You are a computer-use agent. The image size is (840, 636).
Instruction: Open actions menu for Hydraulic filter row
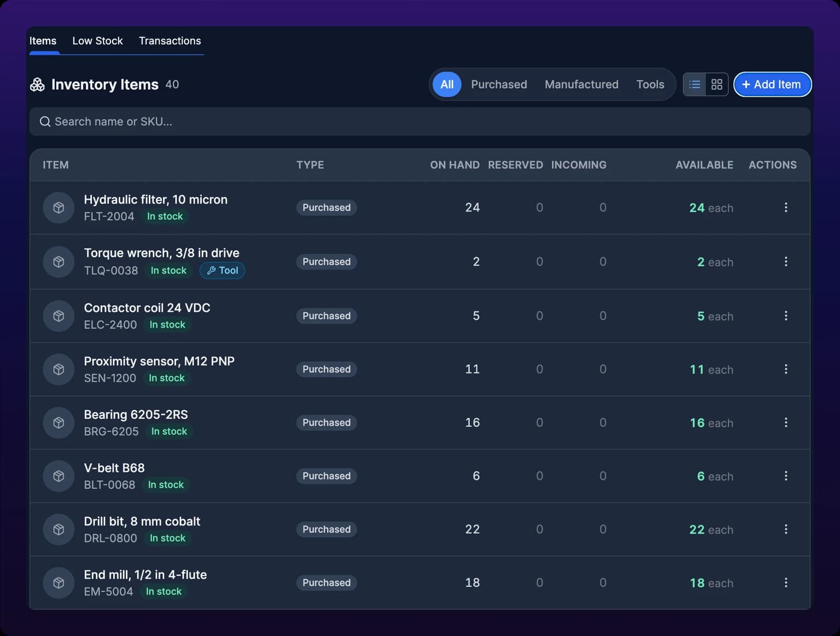(786, 207)
